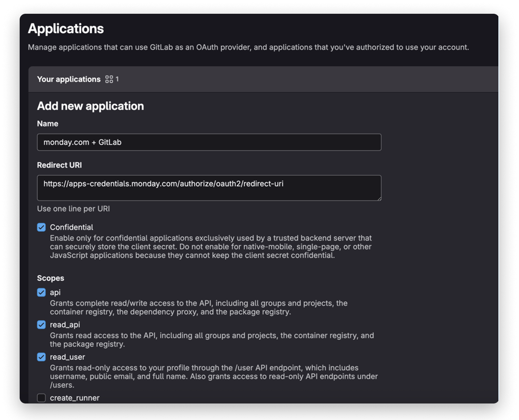Click the Redirect URI field label

(x=59, y=165)
